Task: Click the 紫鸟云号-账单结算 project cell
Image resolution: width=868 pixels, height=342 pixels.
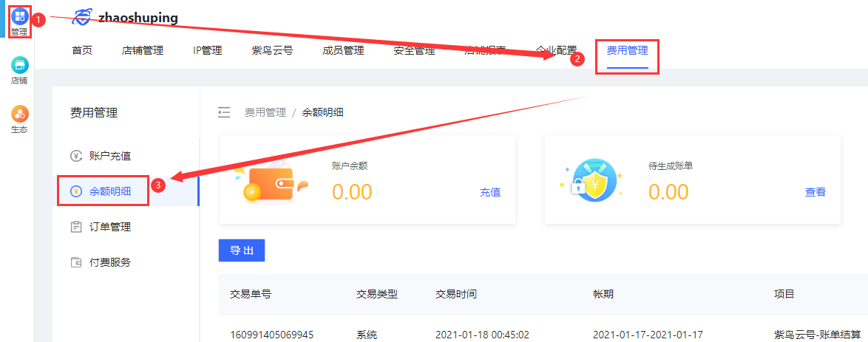Action: pos(818,335)
